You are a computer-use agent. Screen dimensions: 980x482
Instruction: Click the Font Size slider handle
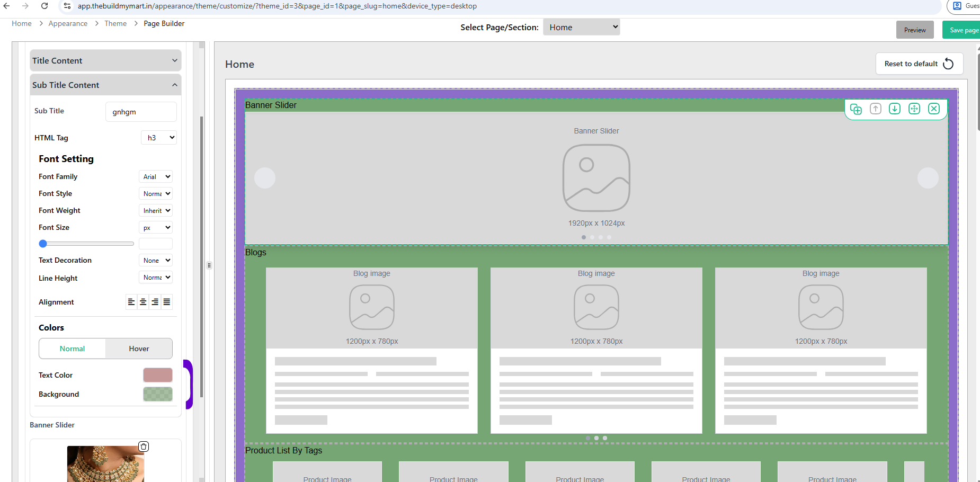click(x=43, y=244)
